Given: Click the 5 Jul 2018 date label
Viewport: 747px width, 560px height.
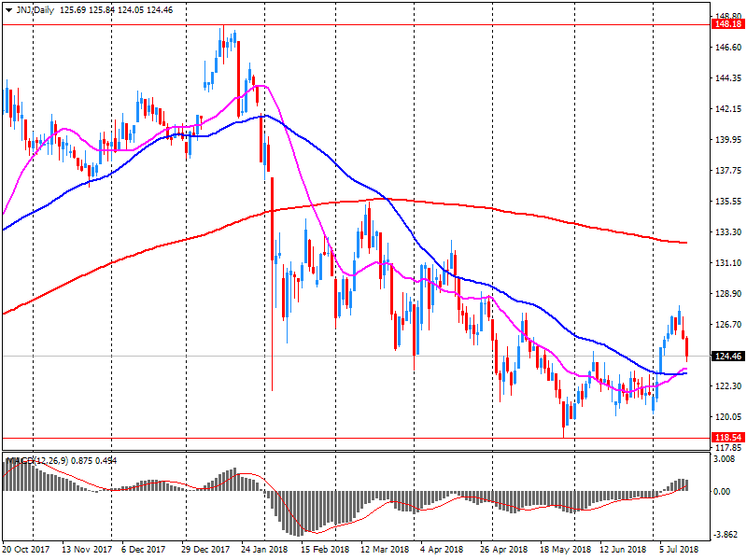Looking at the screenshot, I should tap(679, 550).
